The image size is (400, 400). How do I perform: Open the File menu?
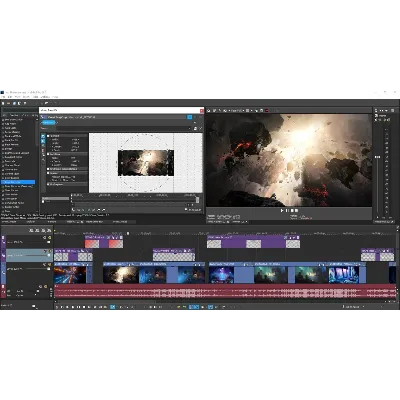[3, 97]
